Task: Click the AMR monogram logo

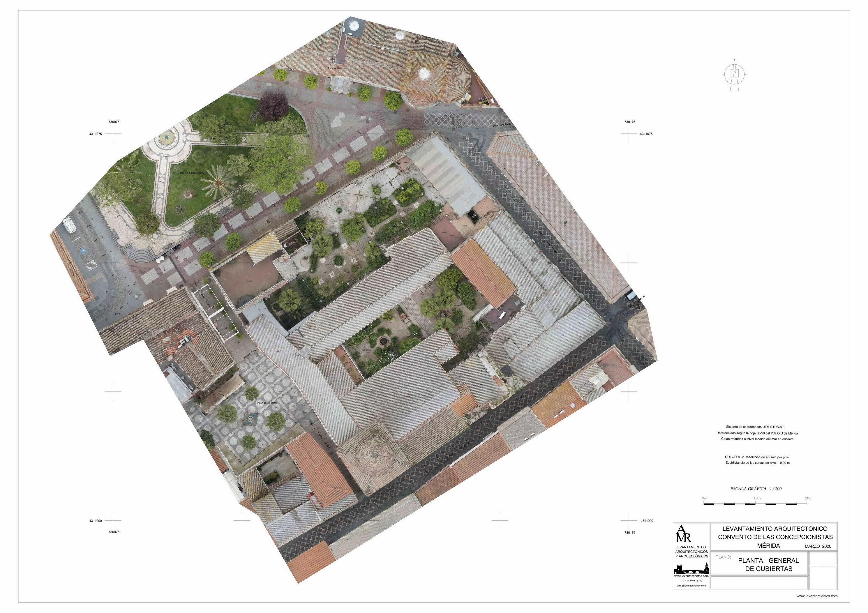Action: click(x=683, y=533)
